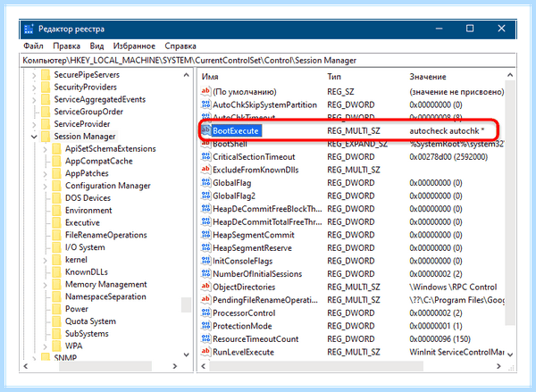Click the WPA folder icon

(56, 346)
